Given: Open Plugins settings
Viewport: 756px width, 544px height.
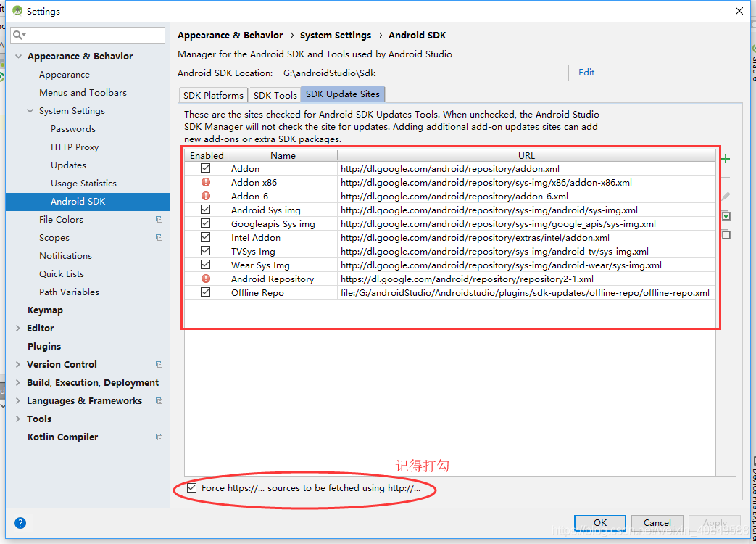Looking at the screenshot, I should tap(44, 346).
